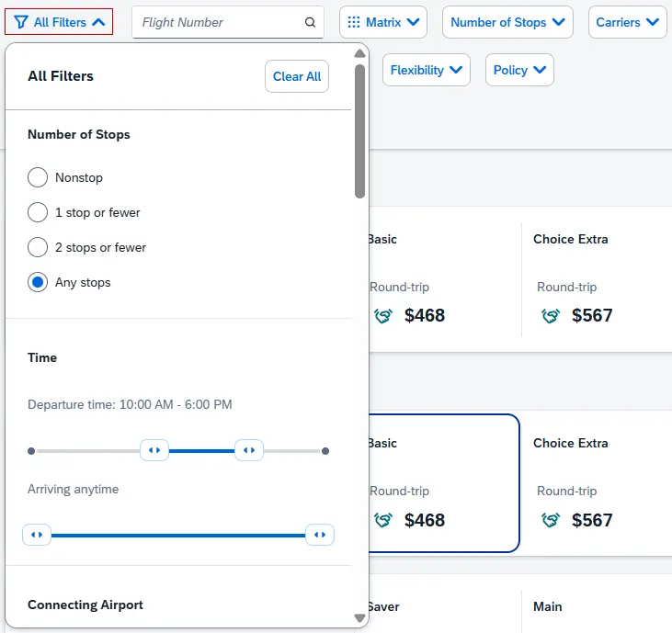
Task: Click the Clear All button
Action: [x=297, y=76]
